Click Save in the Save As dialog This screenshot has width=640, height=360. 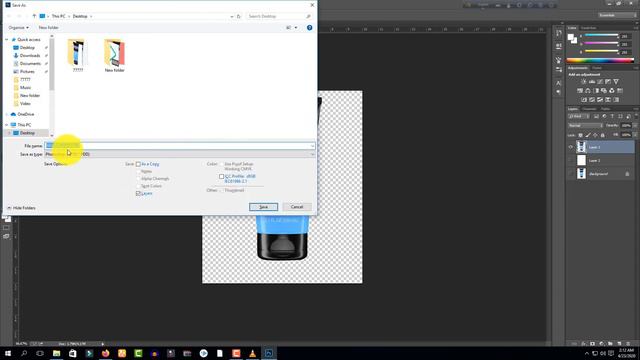coord(263,207)
